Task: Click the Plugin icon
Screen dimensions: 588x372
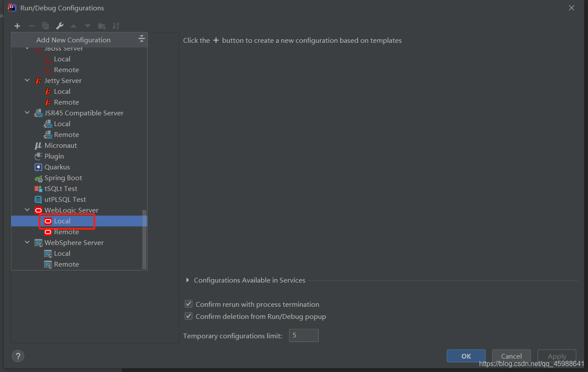Action: pyautogui.click(x=38, y=156)
